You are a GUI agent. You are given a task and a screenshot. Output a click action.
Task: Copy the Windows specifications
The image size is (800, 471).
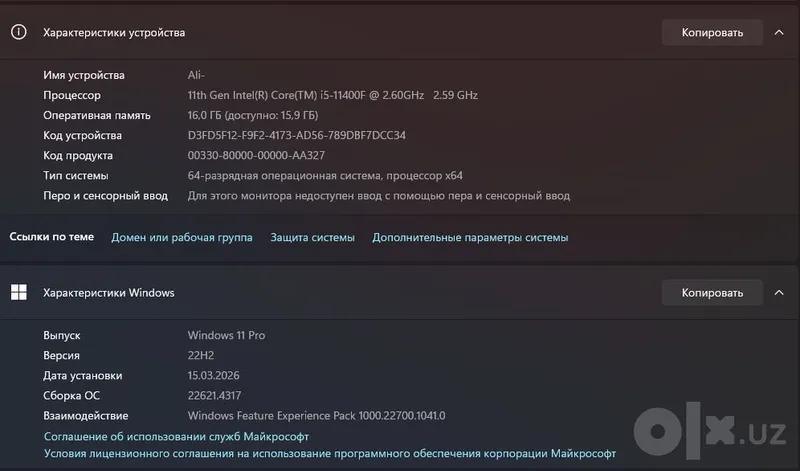tap(712, 293)
